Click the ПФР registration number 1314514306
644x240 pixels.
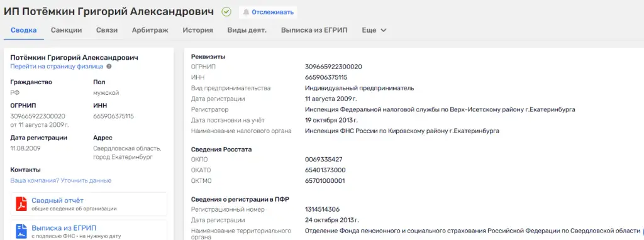(x=323, y=210)
